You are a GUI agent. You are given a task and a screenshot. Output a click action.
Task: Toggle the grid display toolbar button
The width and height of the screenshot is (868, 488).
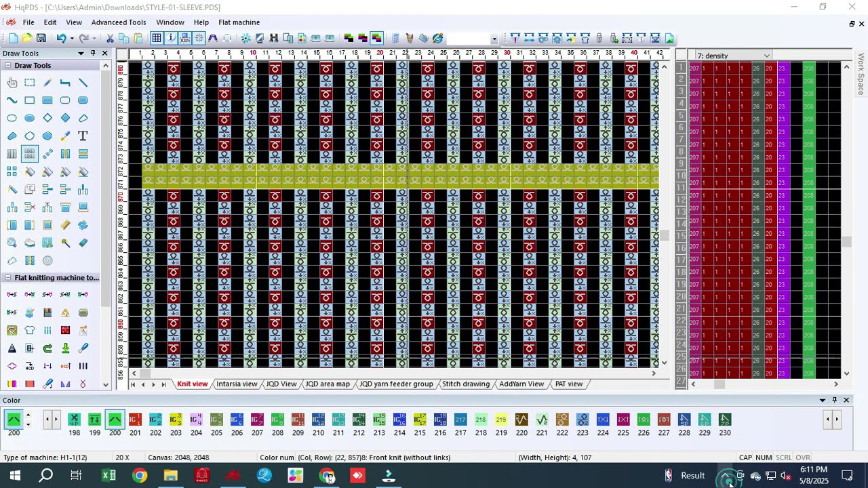(x=157, y=39)
